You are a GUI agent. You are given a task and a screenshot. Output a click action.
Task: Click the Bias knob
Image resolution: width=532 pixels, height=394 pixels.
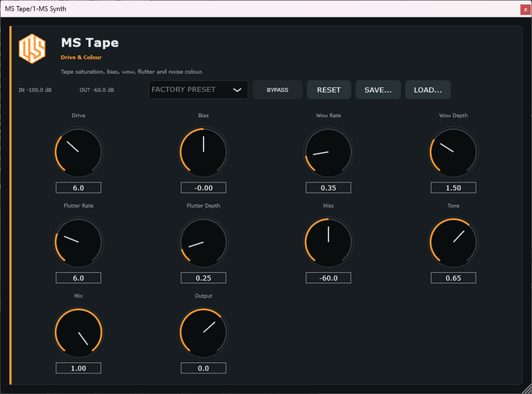(x=204, y=152)
